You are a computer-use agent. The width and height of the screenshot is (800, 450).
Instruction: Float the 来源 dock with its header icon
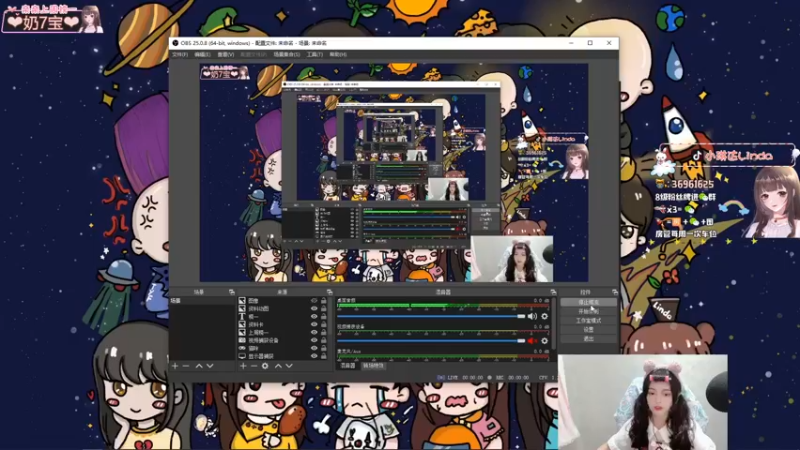[329, 292]
